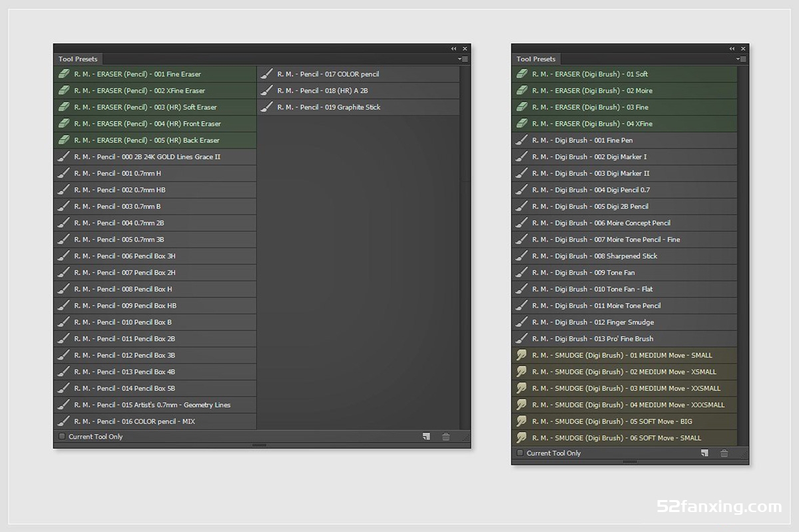Collapse left panel using double-arrow icon
799x532 pixels.
coord(453,49)
